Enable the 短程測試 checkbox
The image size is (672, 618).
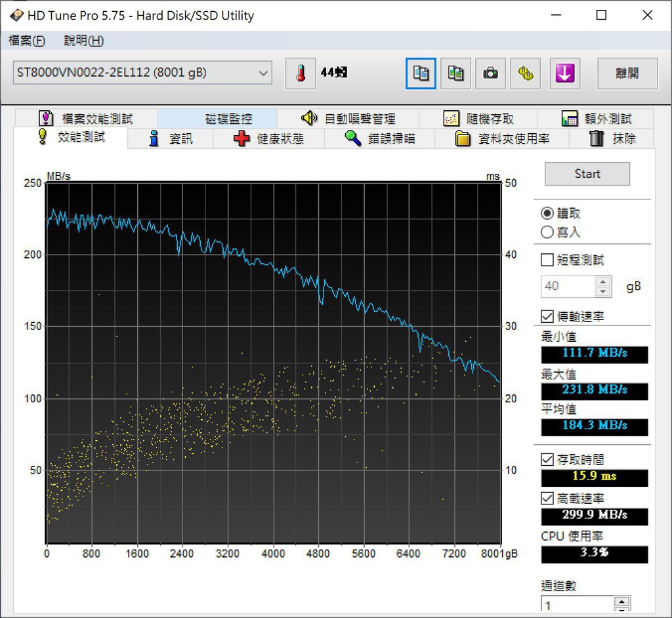pos(547,260)
